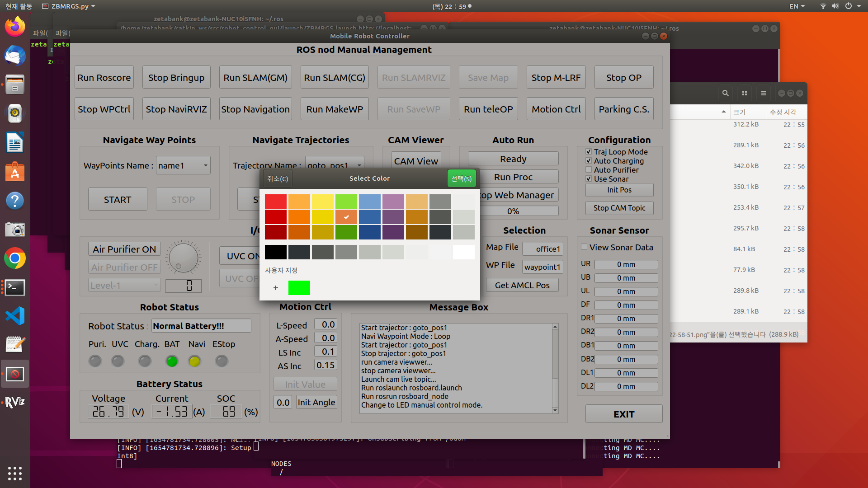Click the file manager search icon
868x488 pixels.
tap(725, 93)
